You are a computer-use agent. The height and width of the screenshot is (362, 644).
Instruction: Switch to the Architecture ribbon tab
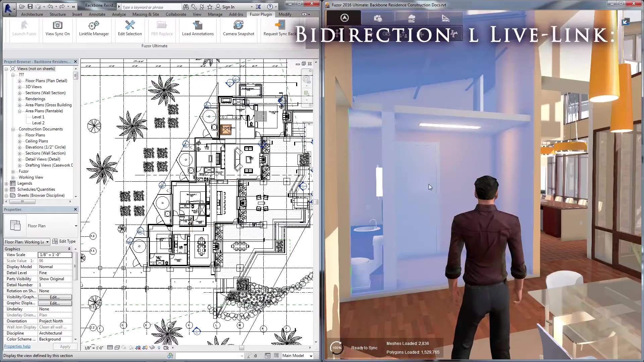click(x=32, y=14)
